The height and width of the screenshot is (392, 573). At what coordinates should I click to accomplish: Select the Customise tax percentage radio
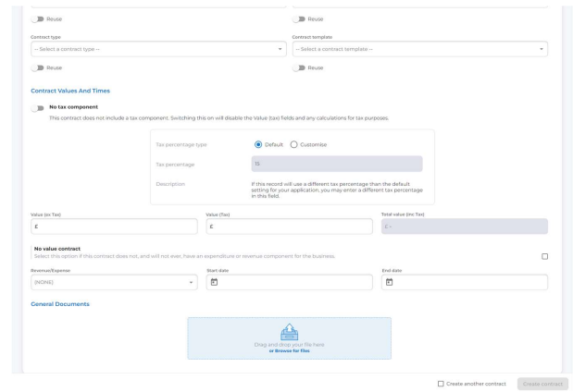294,144
